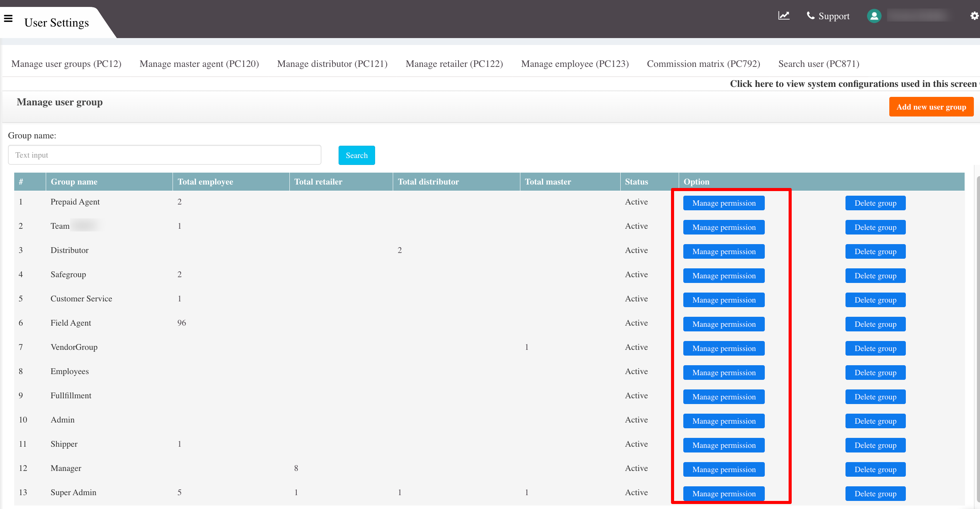980x509 pixels.
Task: Delete the Super Admin group
Action: tap(875, 494)
